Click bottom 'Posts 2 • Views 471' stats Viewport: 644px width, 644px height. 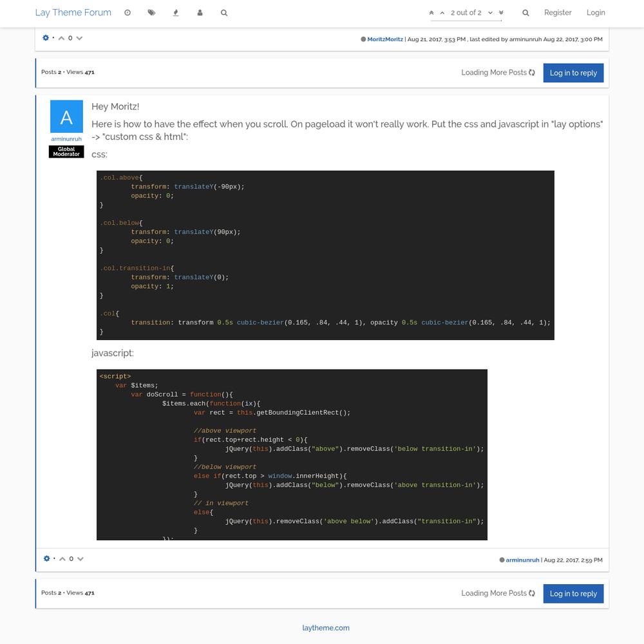point(68,592)
